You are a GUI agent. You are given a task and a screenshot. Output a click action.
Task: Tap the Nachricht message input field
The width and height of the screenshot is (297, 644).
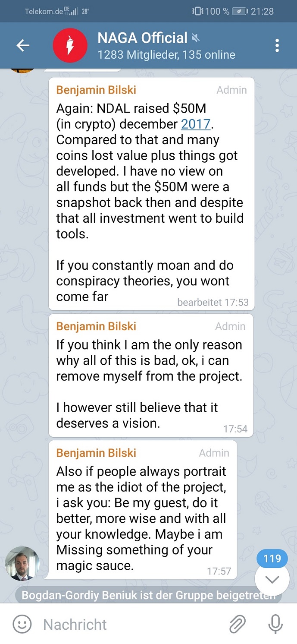[129, 624]
